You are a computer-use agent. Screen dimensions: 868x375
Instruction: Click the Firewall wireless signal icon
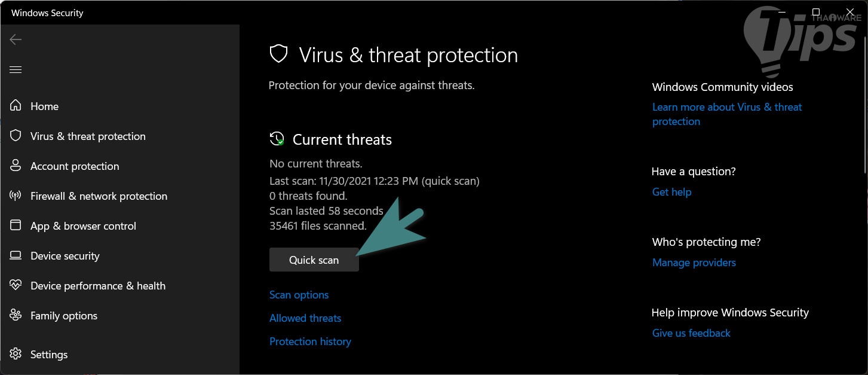tap(16, 196)
